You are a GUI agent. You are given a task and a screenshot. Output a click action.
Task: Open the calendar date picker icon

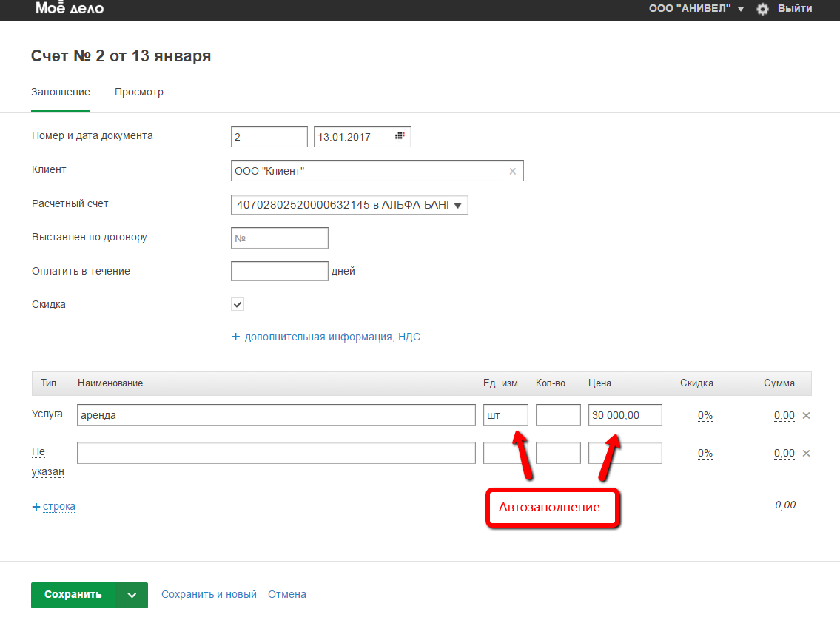[400, 136]
